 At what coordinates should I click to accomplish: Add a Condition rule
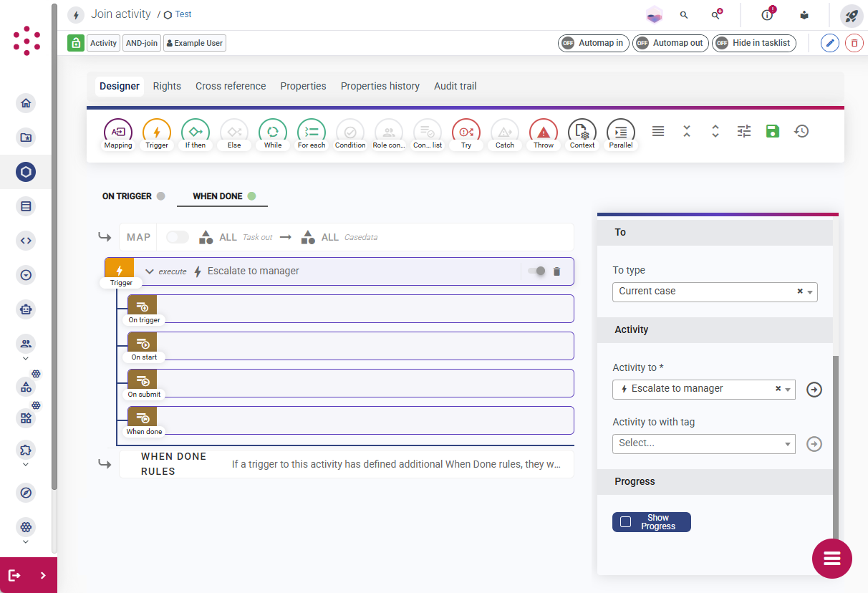pos(350,134)
